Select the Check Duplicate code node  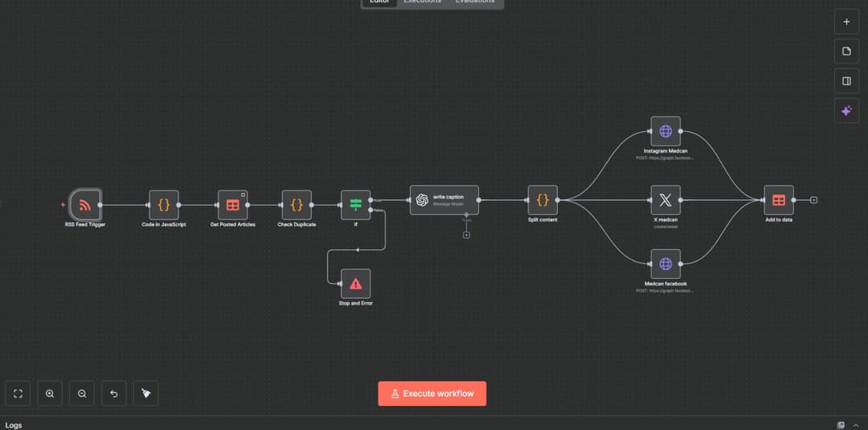tap(297, 205)
